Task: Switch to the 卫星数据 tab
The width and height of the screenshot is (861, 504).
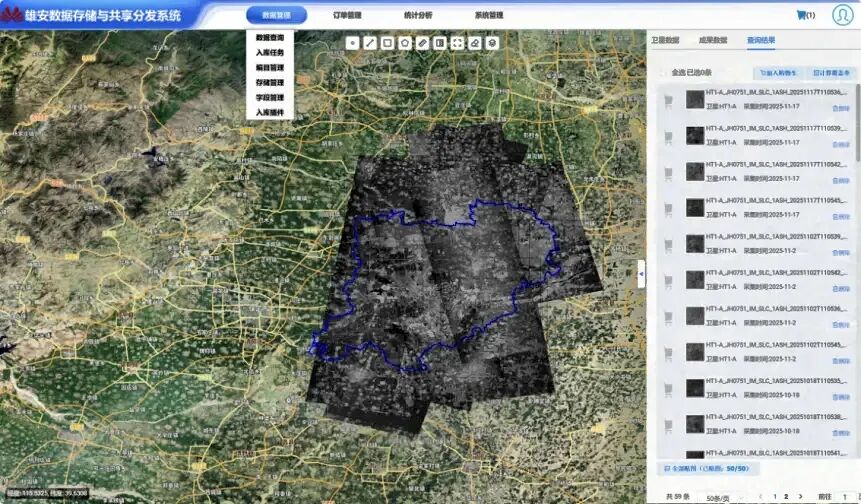Action: click(665, 40)
